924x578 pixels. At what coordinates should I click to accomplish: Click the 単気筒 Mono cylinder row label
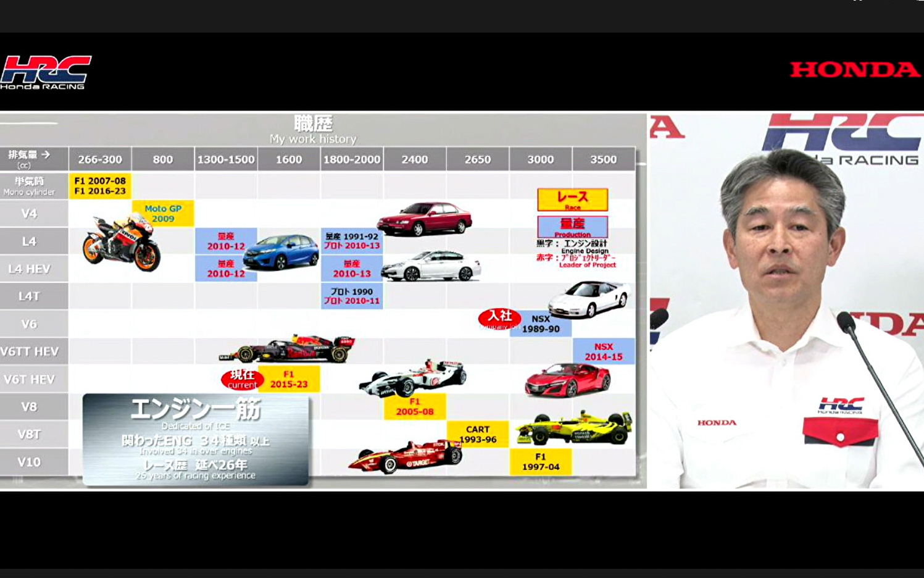pyautogui.click(x=34, y=186)
